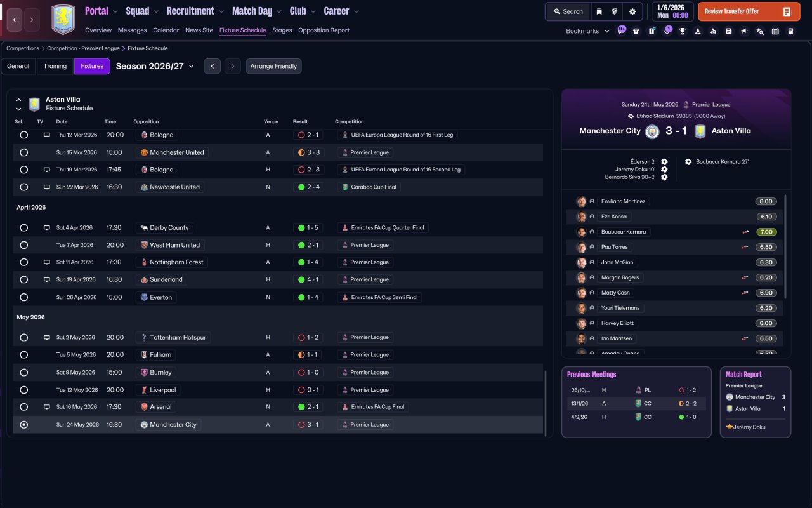Click the Aston Villa crest beside Fixture Schedule title

(x=34, y=104)
